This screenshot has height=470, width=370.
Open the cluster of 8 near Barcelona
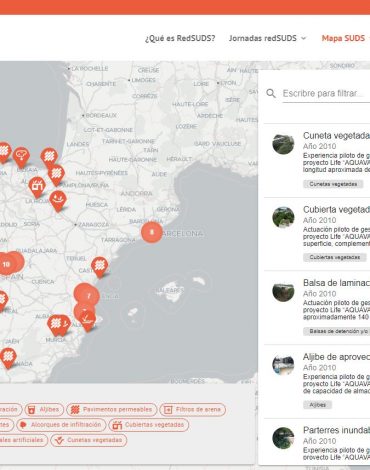[x=152, y=232]
